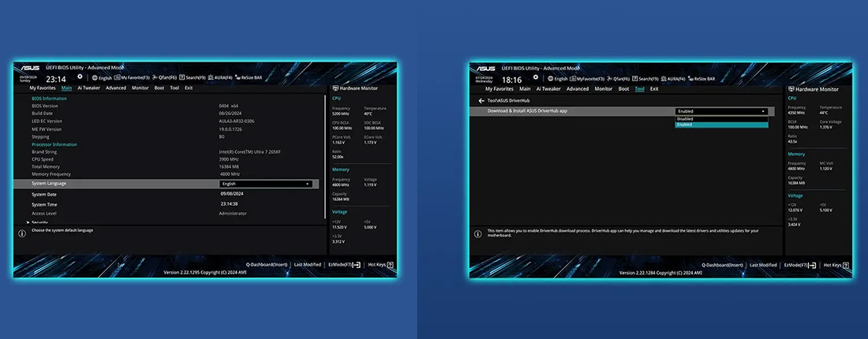Click ASUS logo in Main-page BIOS
The image size is (868, 339).
pos(30,68)
